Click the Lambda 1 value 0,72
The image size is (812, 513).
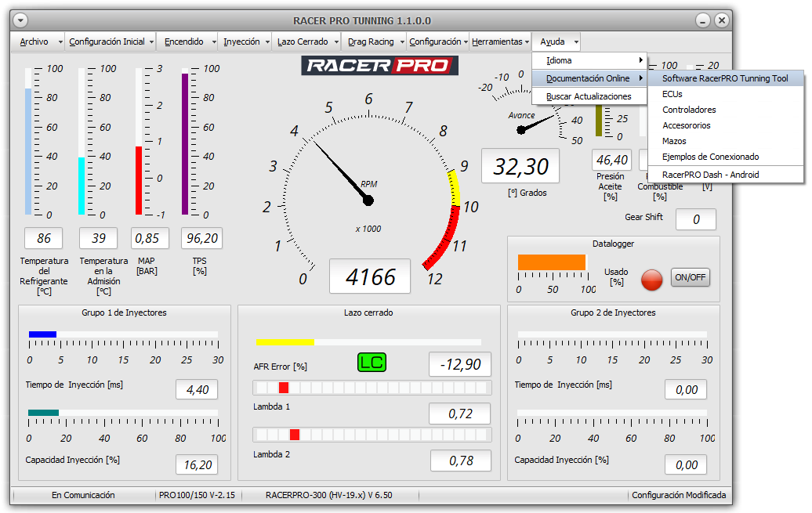(x=460, y=414)
